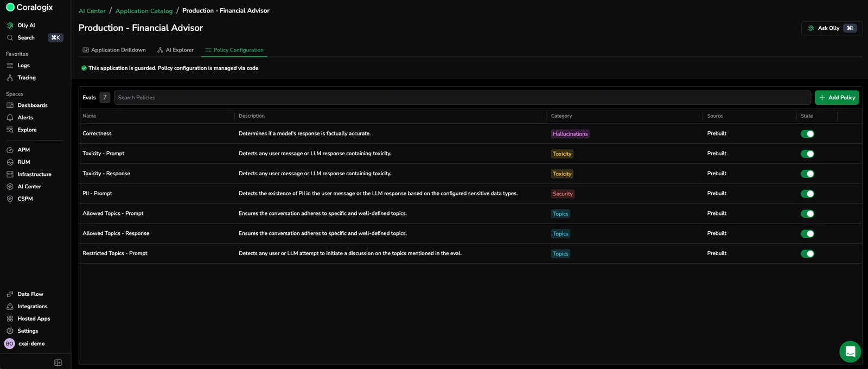
Task: Click the Explore icon in sidebar
Action: (10, 130)
